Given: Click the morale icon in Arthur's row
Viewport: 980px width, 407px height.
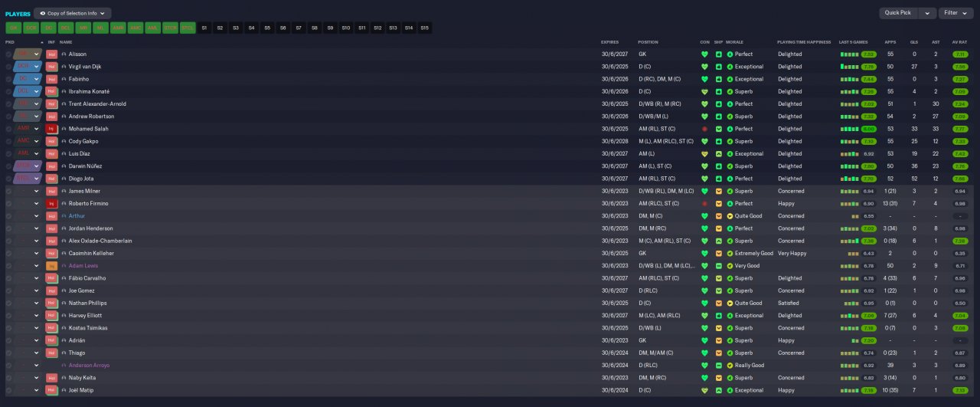Looking at the screenshot, I should 730,216.
